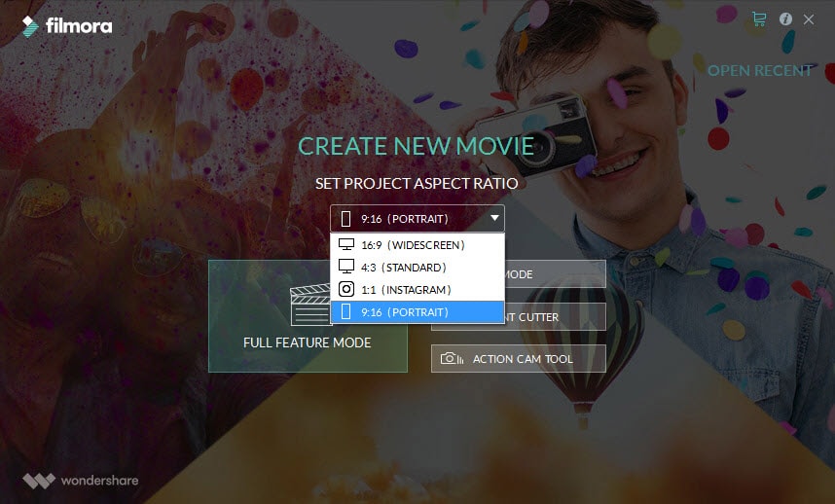Viewport: 835px width, 504px height.
Task: Select 16:9 (Widescreen) aspect ratio
Action: [x=417, y=245]
